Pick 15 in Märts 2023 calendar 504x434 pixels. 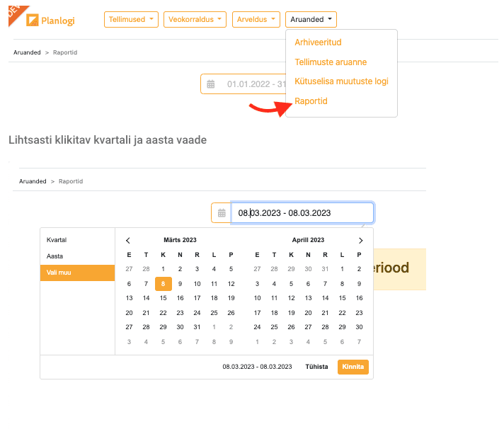click(163, 298)
